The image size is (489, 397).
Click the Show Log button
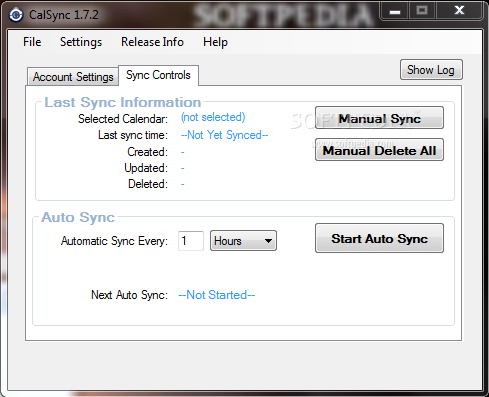coord(431,70)
